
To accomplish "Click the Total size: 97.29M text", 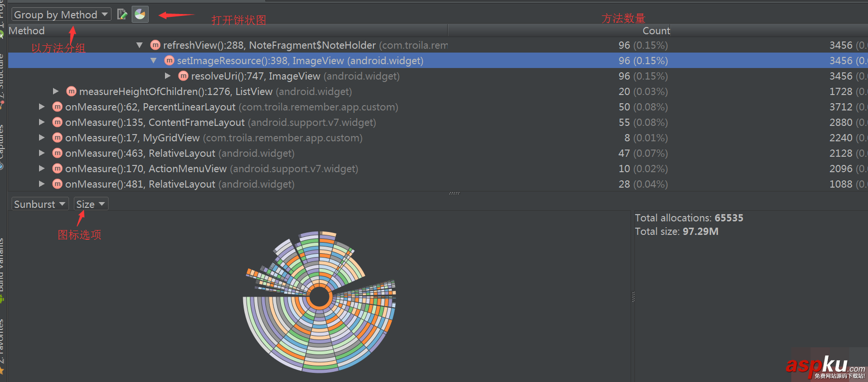I will [676, 232].
